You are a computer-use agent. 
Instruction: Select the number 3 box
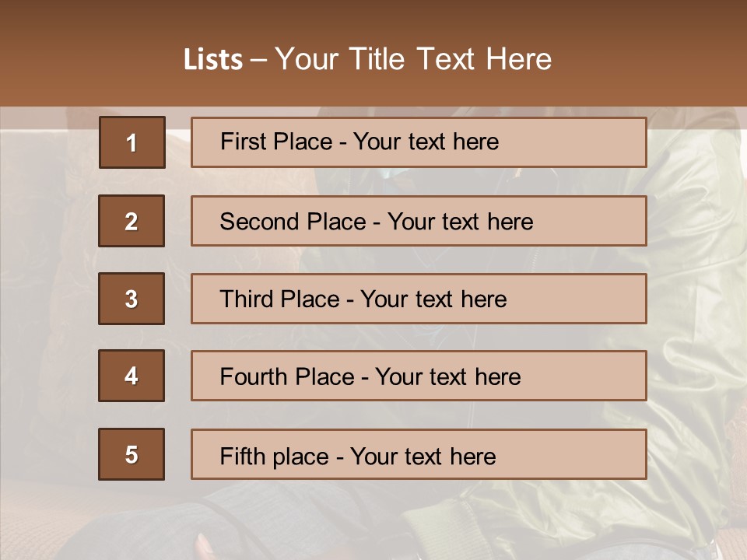pyautogui.click(x=132, y=299)
